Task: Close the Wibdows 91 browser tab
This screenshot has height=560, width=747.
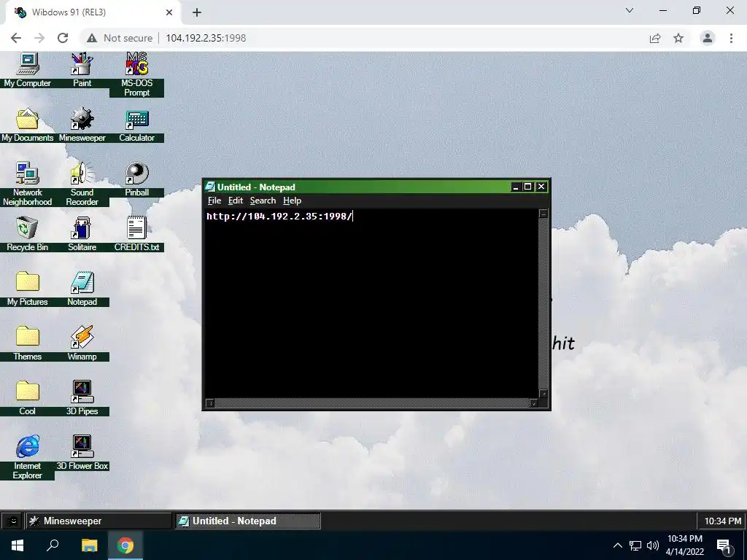Action: pos(169,12)
